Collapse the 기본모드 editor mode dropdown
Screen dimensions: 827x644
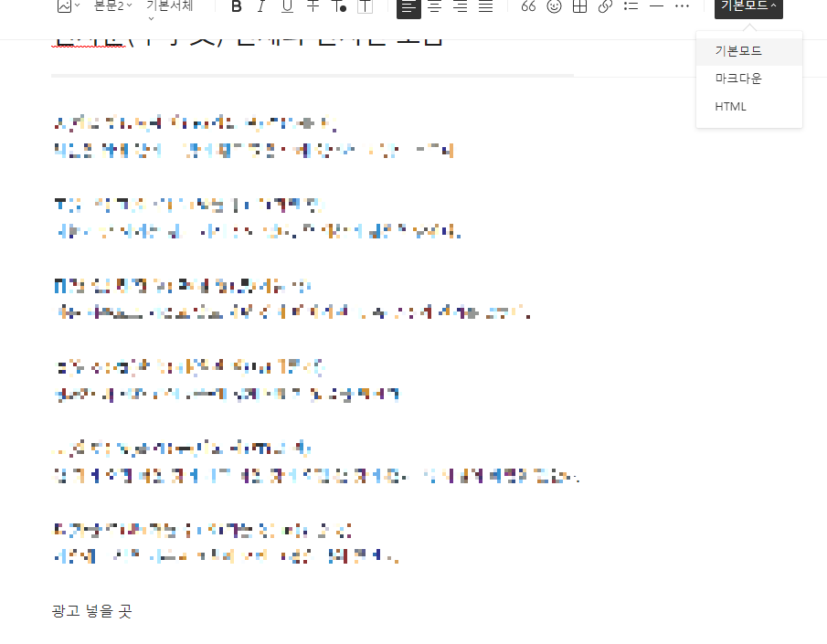pos(748,7)
